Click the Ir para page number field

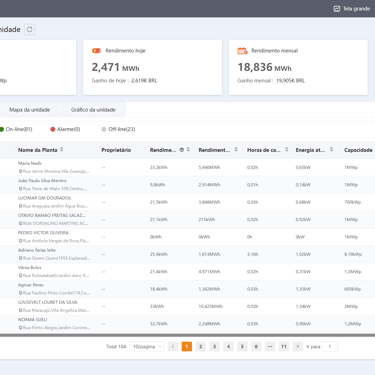pyautogui.click(x=330, y=347)
